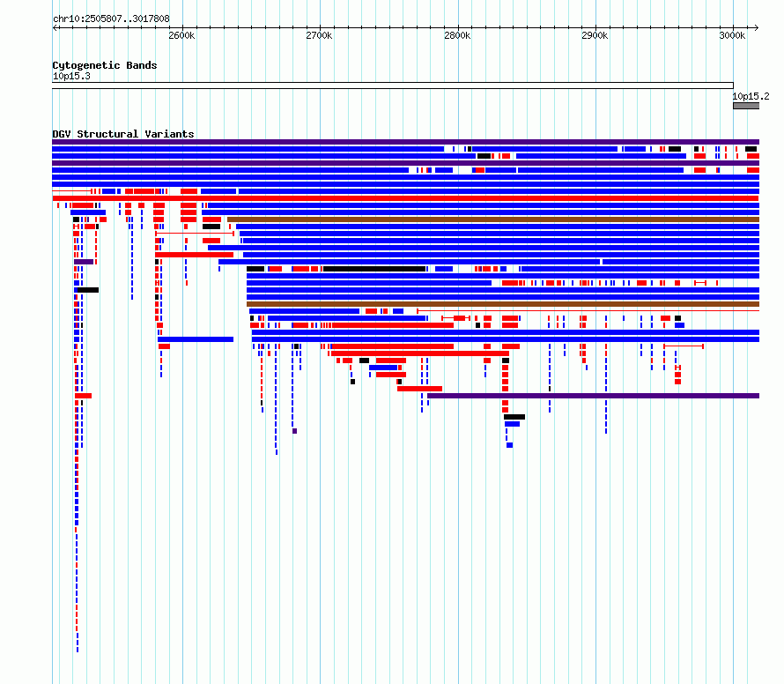Click the black variant bar below 2840k red stack

514,417
